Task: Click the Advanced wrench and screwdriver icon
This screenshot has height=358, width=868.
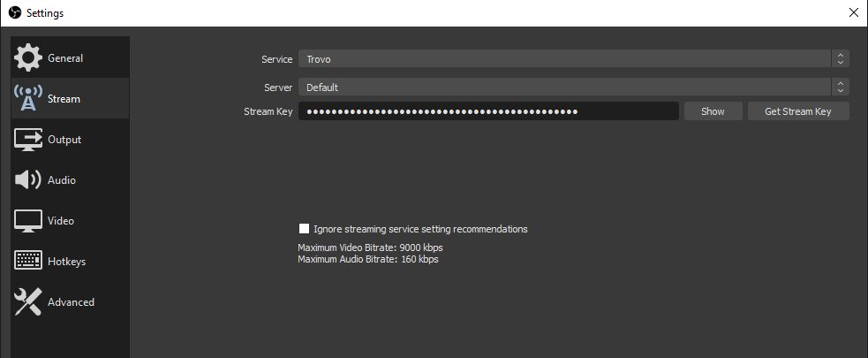Action: click(x=28, y=302)
